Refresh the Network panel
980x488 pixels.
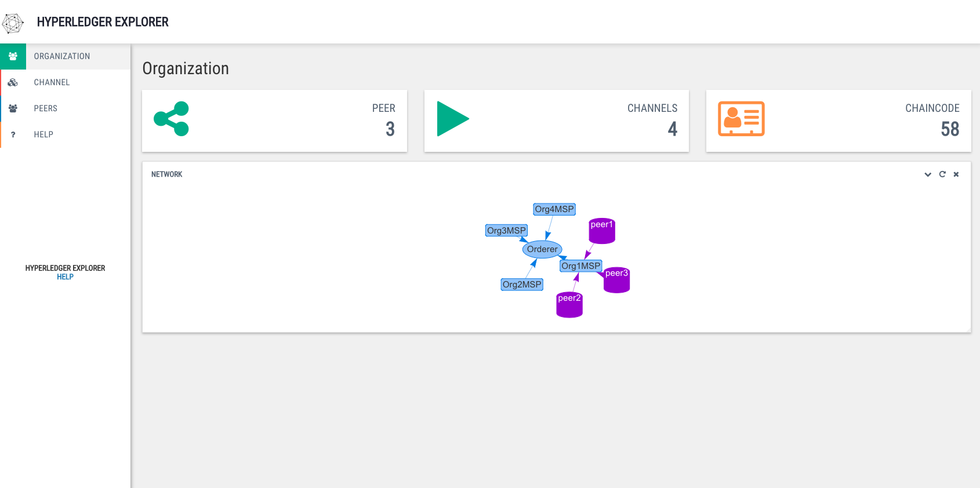pyautogui.click(x=942, y=174)
